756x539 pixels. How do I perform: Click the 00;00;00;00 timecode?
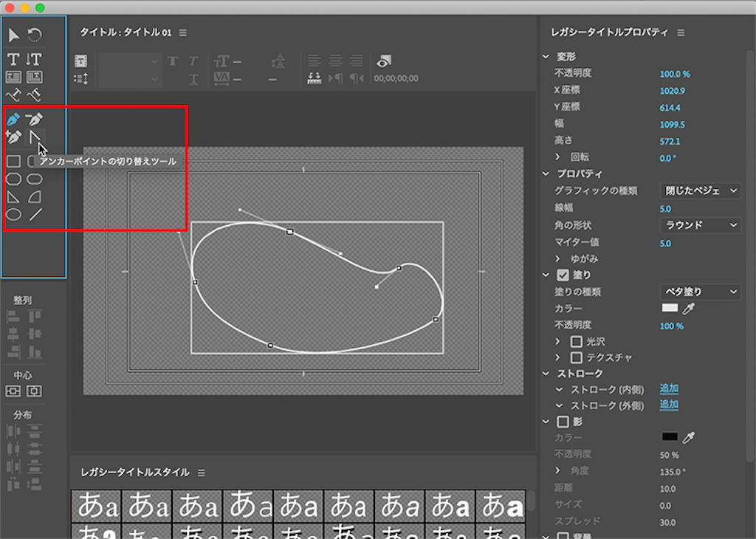396,78
